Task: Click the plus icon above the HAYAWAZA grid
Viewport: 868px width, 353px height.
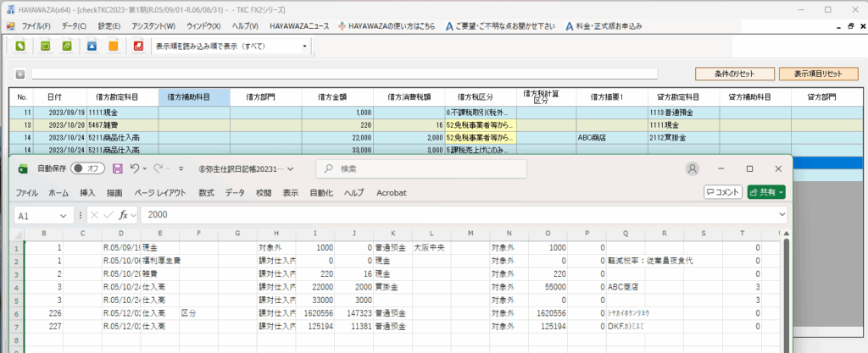Action: click(x=19, y=74)
